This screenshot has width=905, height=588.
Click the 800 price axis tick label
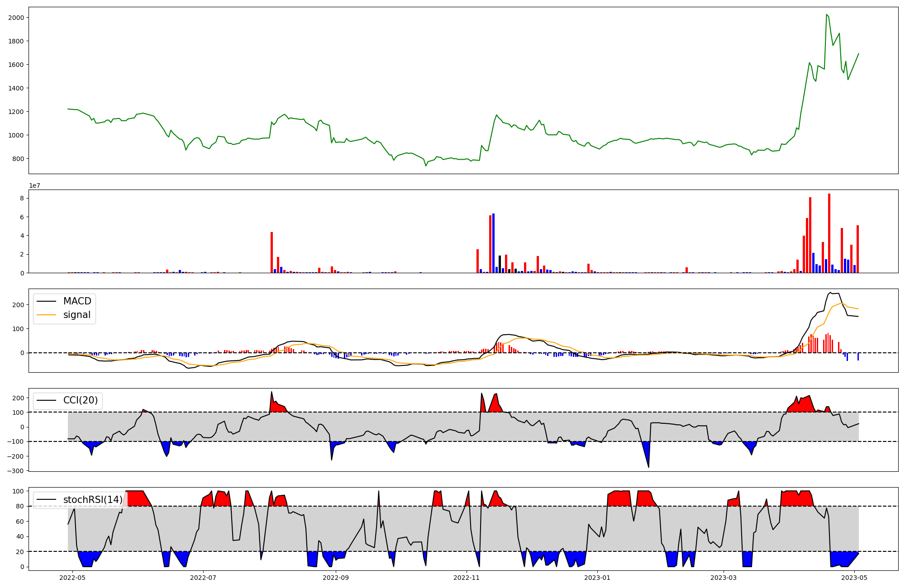click(19, 159)
